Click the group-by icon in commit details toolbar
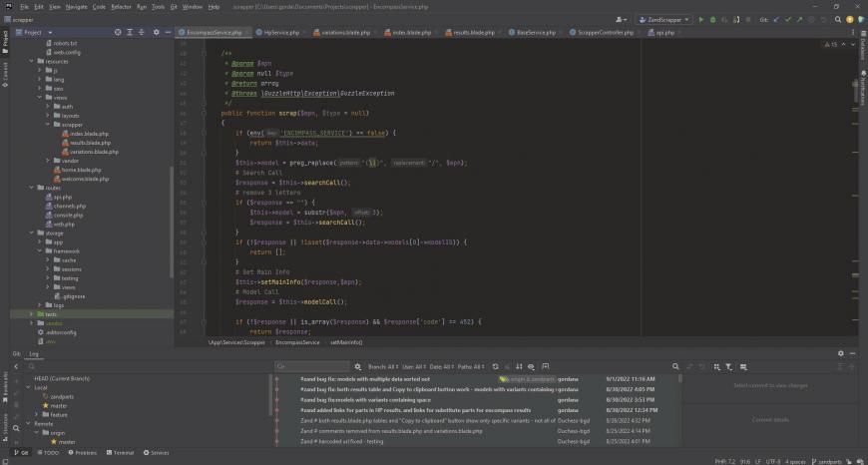The width and height of the screenshot is (868, 465). [717, 366]
